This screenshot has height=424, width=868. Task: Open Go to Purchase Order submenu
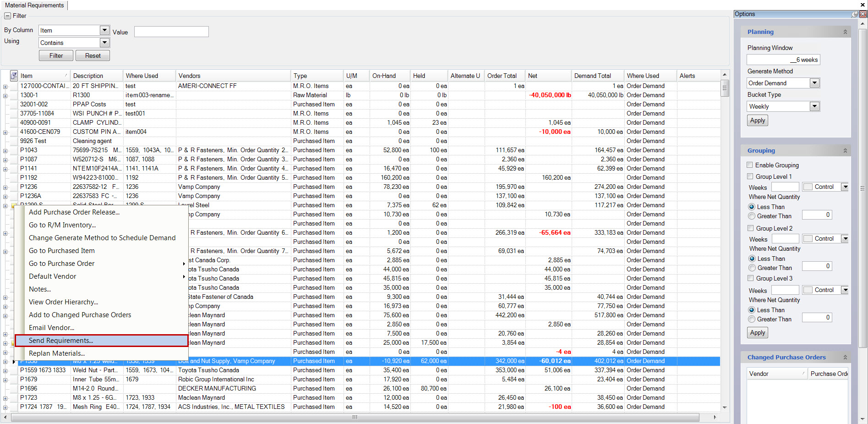[x=101, y=264]
